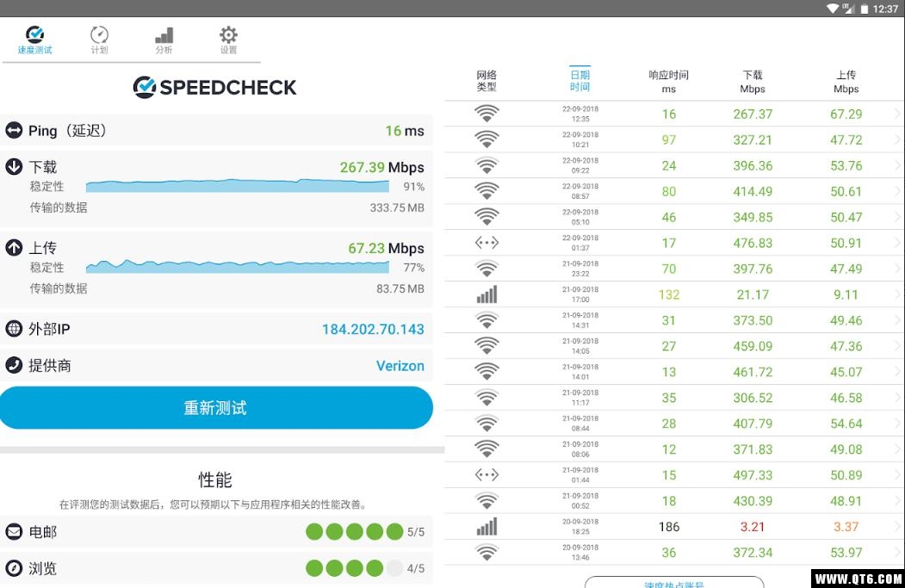Open the WiFi result from 22-09-2018 10:21
905x588 pixels.
coord(673,139)
